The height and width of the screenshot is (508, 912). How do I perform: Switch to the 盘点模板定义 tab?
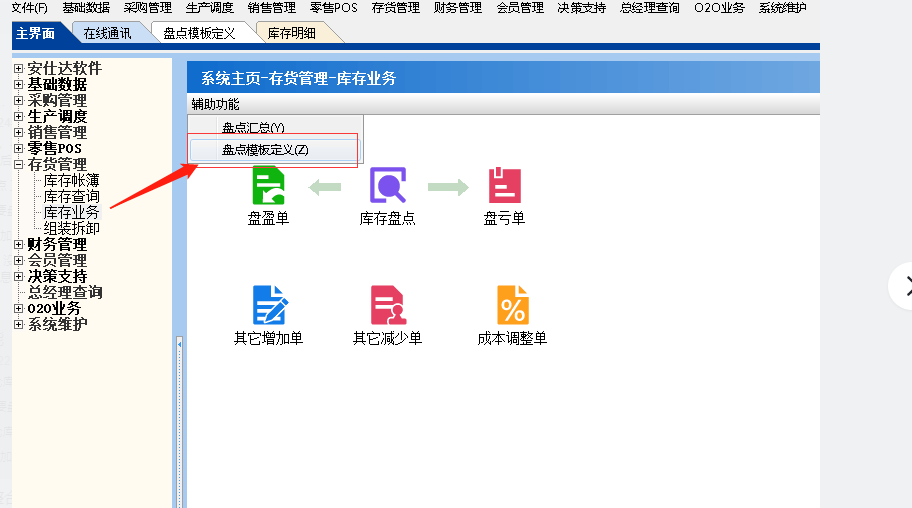pyautogui.click(x=200, y=33)
